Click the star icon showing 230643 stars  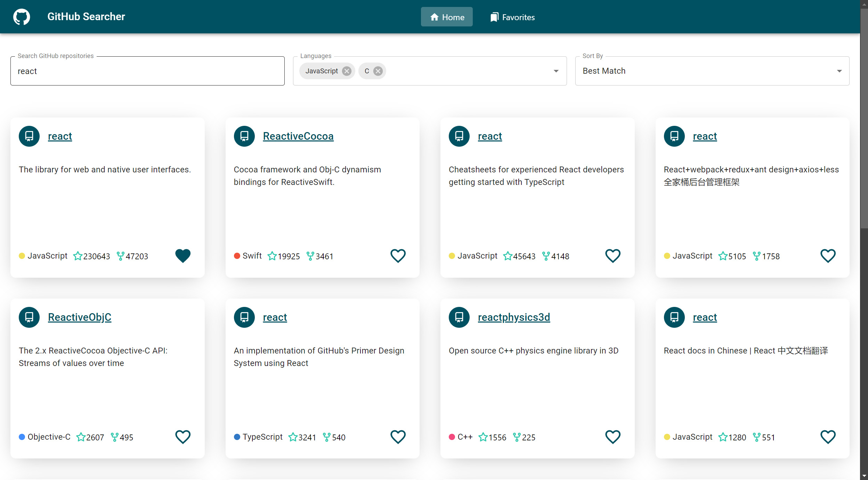pyautogui.click(x=78, y=256)
